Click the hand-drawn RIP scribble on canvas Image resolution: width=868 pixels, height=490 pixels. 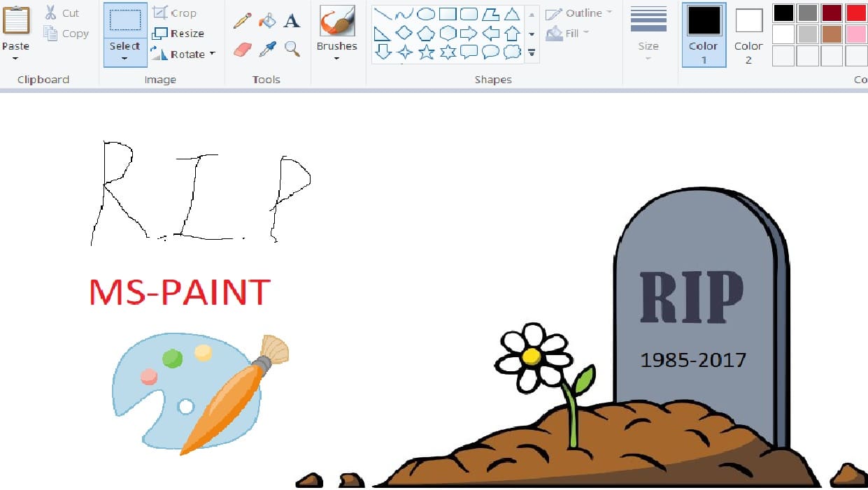coord(201,192)
